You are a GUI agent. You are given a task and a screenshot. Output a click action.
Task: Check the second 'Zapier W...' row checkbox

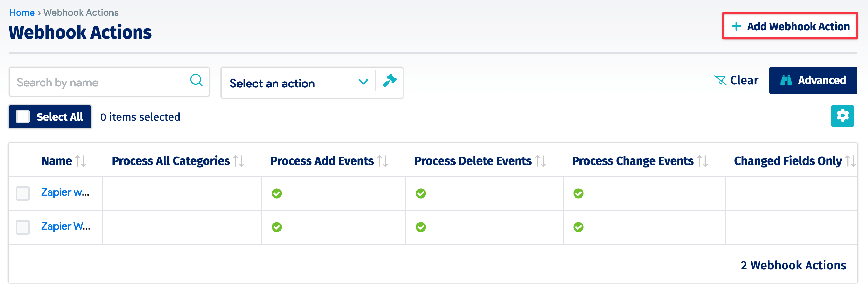[x=23, y=227]
